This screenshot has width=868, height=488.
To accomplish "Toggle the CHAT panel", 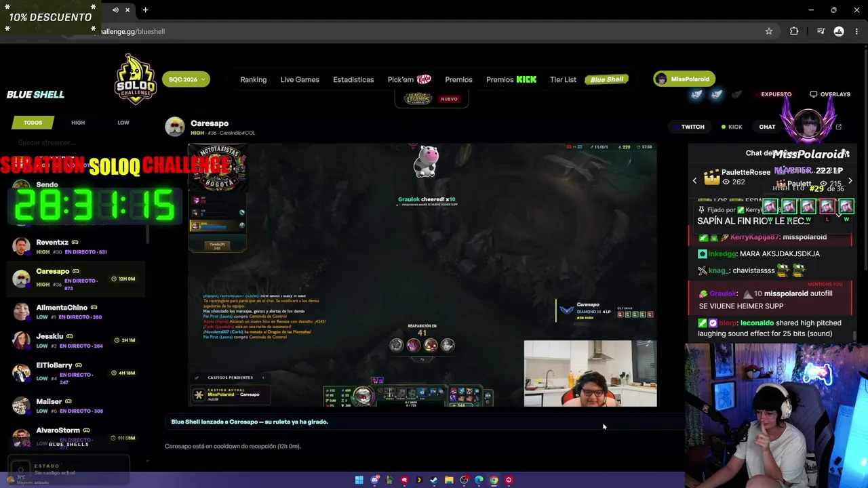I will click(767, 127).
